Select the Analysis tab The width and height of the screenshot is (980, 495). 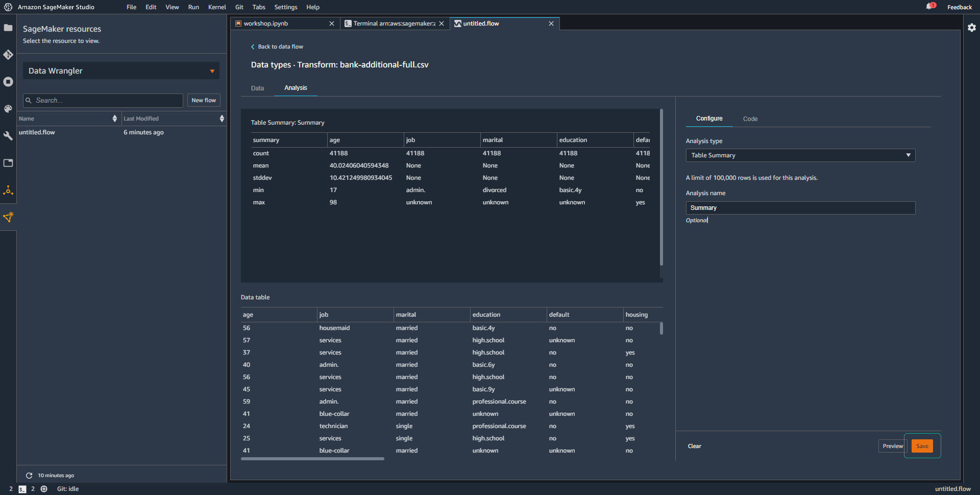[296, 88]
